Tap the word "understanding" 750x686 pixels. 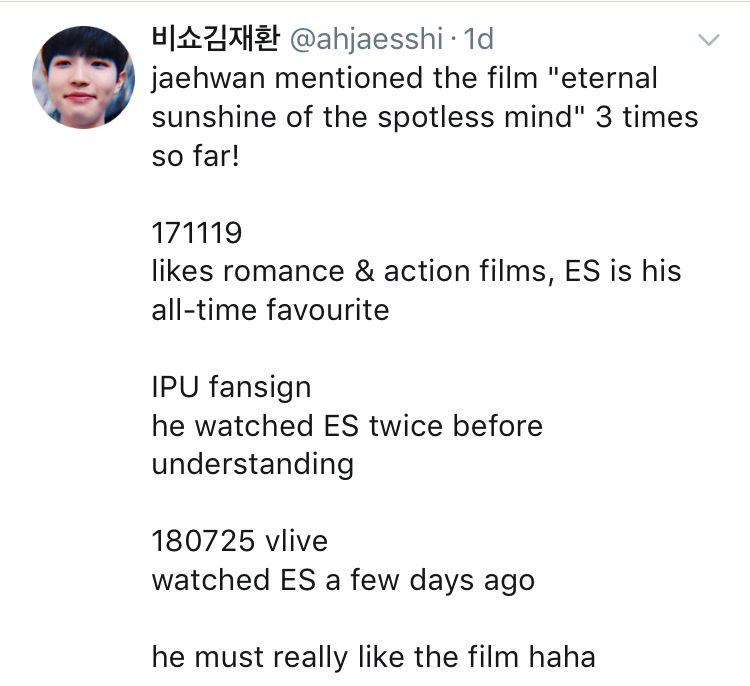click(252, 464)
